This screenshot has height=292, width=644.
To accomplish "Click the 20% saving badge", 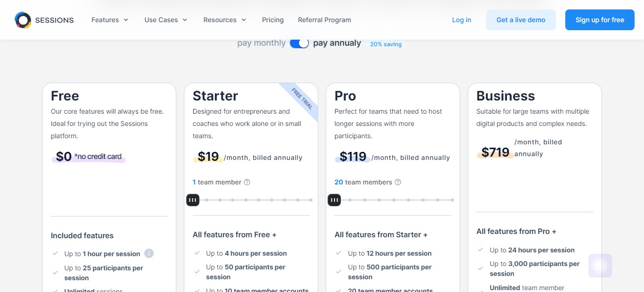I will [x=386, y=44].
